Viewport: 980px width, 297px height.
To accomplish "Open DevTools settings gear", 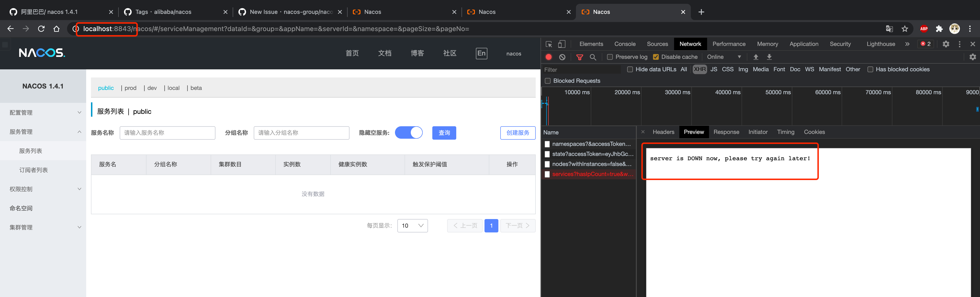I will click(x=946, y=44).
